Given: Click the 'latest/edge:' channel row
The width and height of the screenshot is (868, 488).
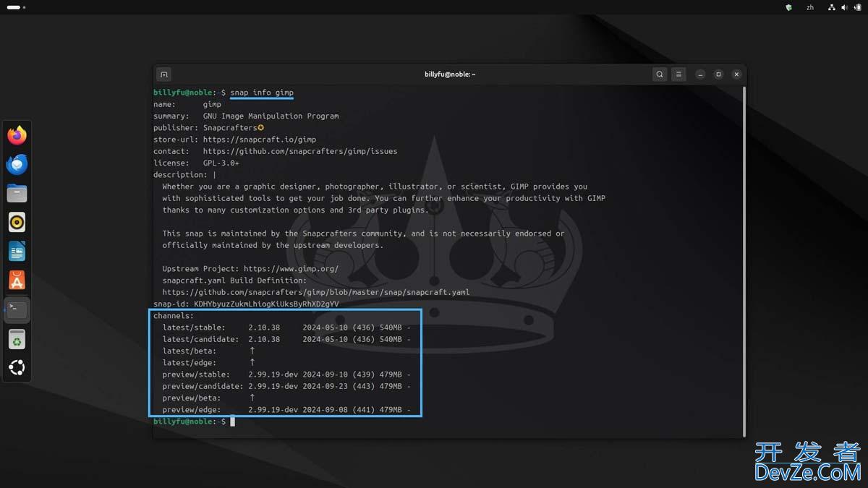Looking at the screenshot, I should (x=209, y=362).
